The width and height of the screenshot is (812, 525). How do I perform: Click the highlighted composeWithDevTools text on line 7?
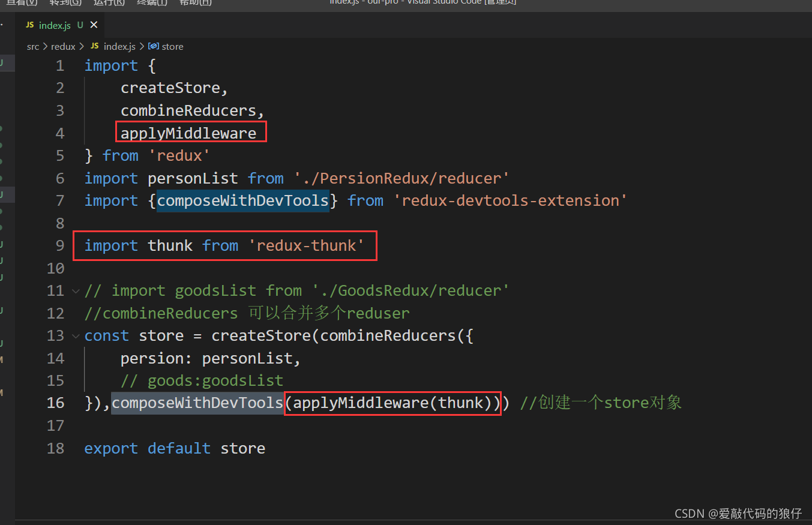(x=242, y=200)
